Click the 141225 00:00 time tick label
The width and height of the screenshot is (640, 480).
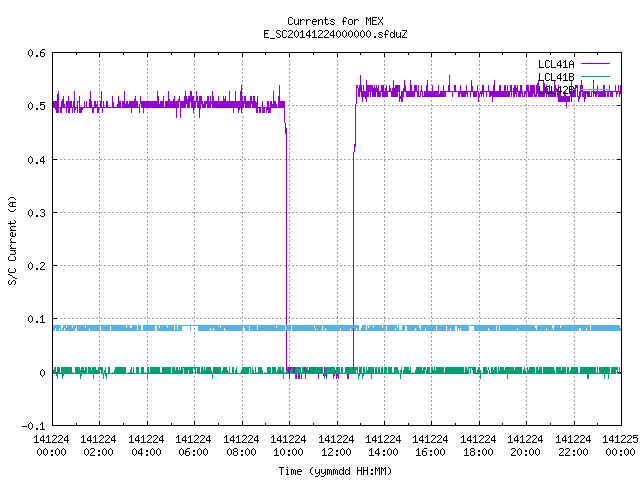pyautogui.click(x=620, y=445)
